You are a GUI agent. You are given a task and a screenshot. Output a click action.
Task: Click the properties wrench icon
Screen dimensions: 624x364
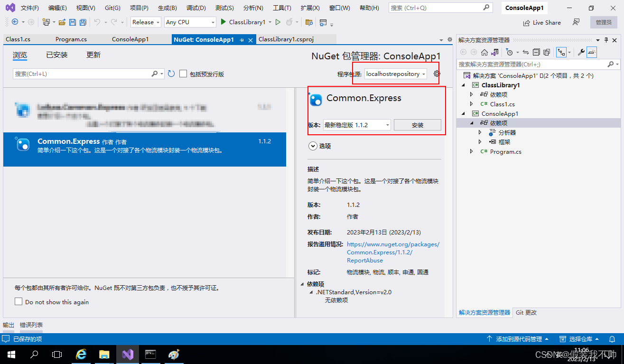pos(581,52)
